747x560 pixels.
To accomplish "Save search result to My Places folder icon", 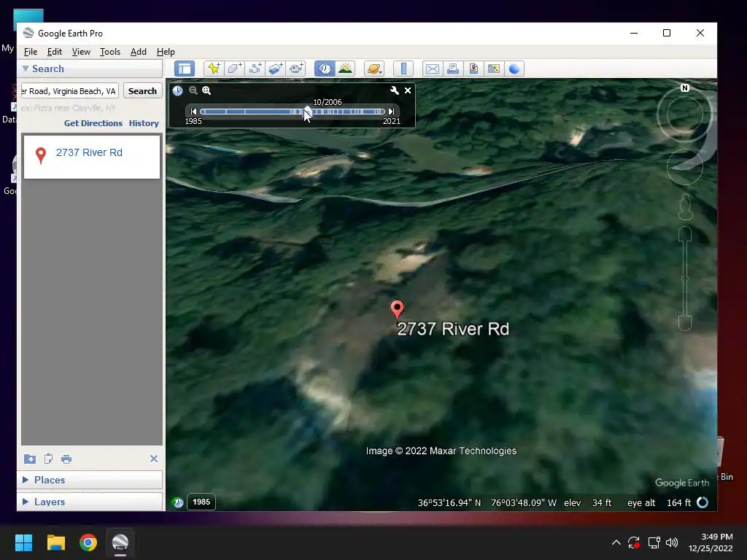I will click(x=29, y=459).
